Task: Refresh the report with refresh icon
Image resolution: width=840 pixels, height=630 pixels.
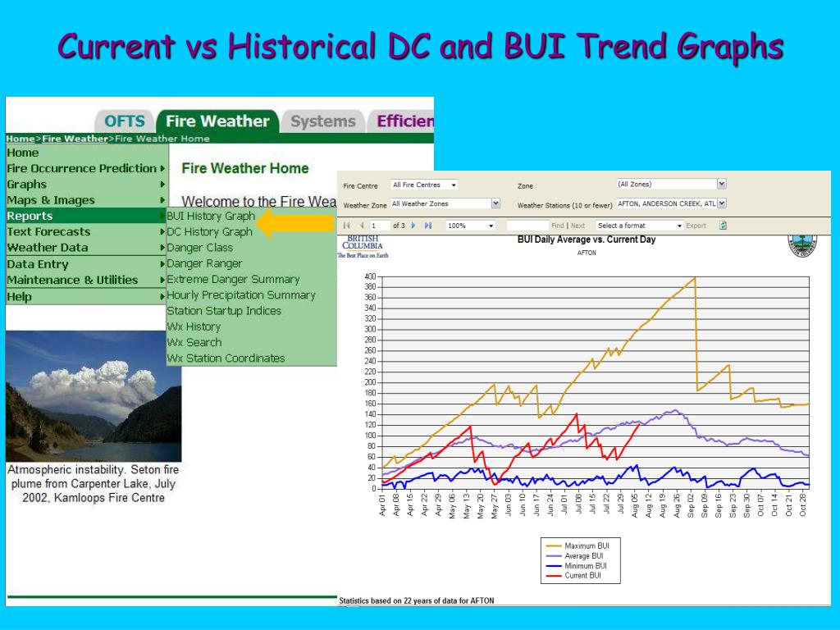Action: click(723, 226)
